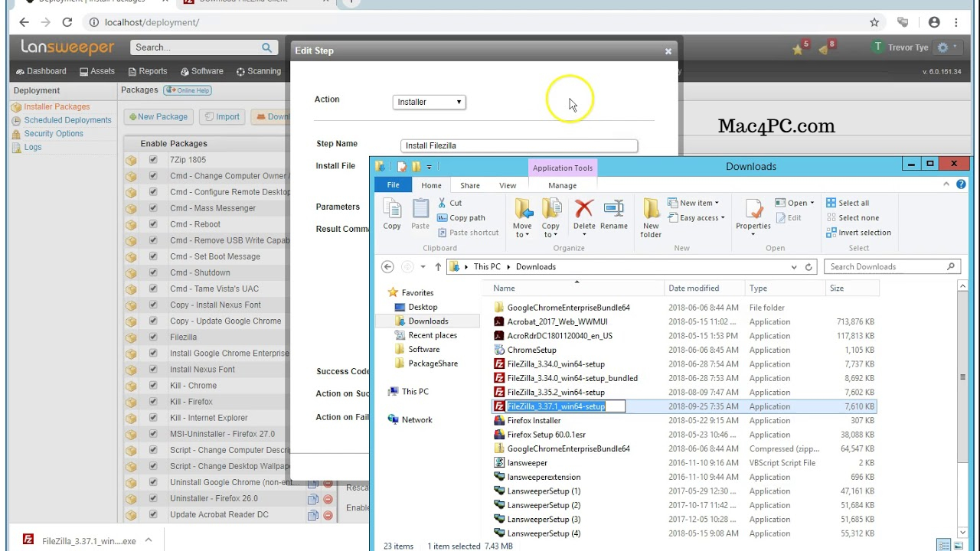Click the up-one-level arrow in Explorer

438,267
